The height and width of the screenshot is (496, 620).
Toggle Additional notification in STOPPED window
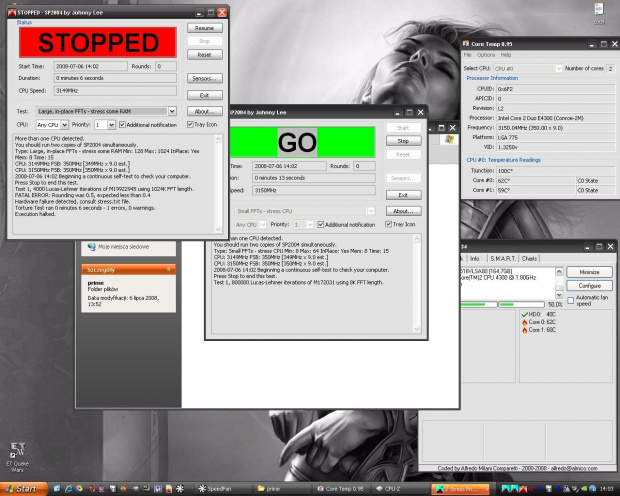pyautogui.click(x=123, y=125)
